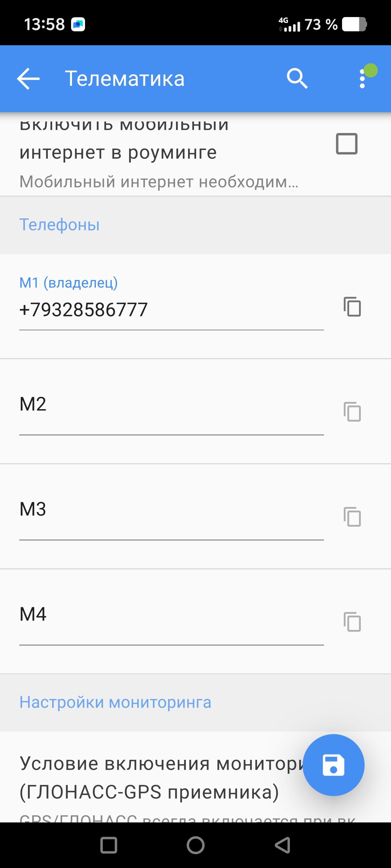Tap the copy icon beside M4
This screenshot has width=391, height=868.
[x=352, y=622]
